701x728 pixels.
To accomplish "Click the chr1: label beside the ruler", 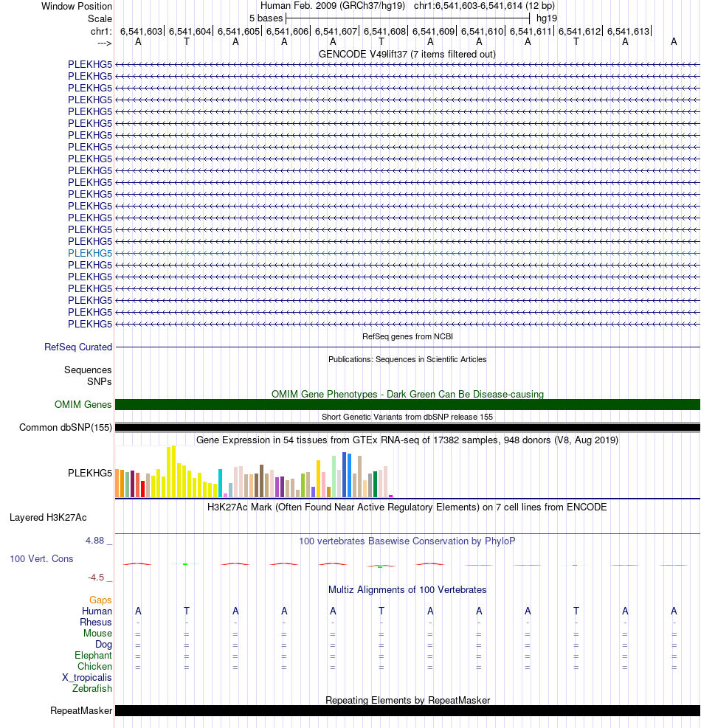I will (x=101, y=32).
